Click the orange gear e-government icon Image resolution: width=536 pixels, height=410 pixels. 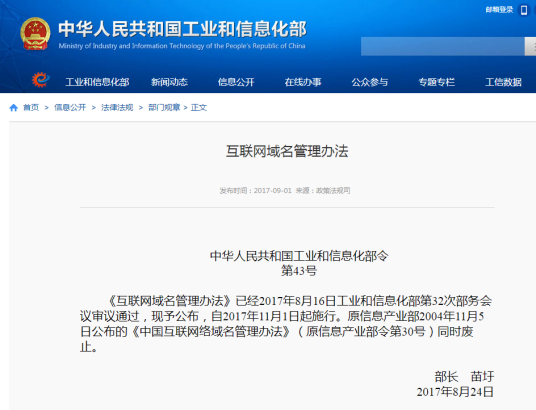coord(41,80)
